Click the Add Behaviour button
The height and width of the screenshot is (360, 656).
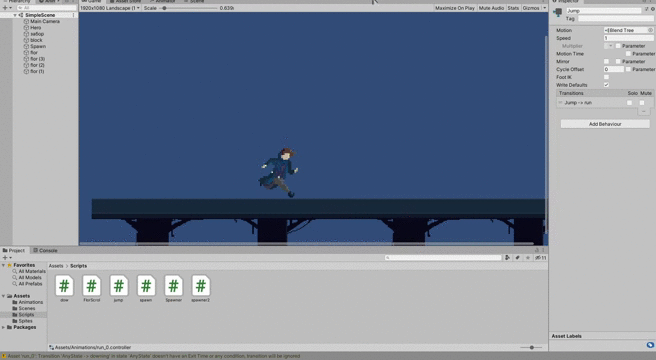[x=605, y=124]
